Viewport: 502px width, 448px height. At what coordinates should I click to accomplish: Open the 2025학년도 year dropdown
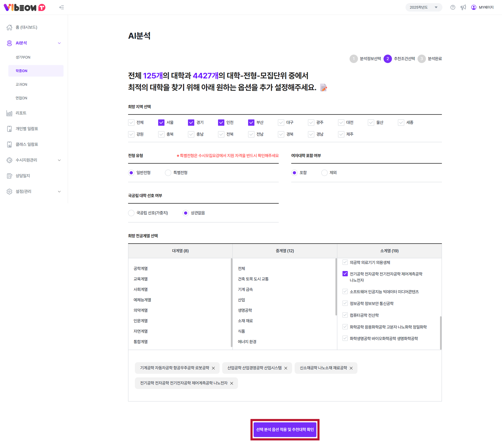[x=423, y=7]
